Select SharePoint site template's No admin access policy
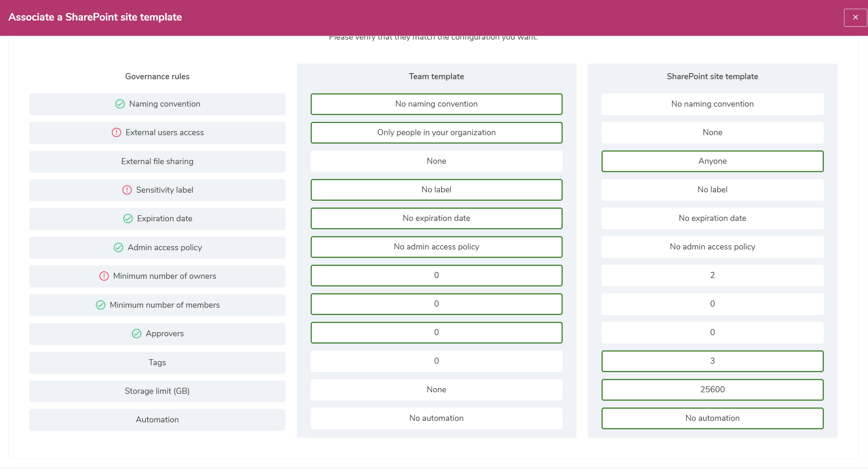Viewport: 868px width, 470px height. pyautogui.click(x=712, y=247)
